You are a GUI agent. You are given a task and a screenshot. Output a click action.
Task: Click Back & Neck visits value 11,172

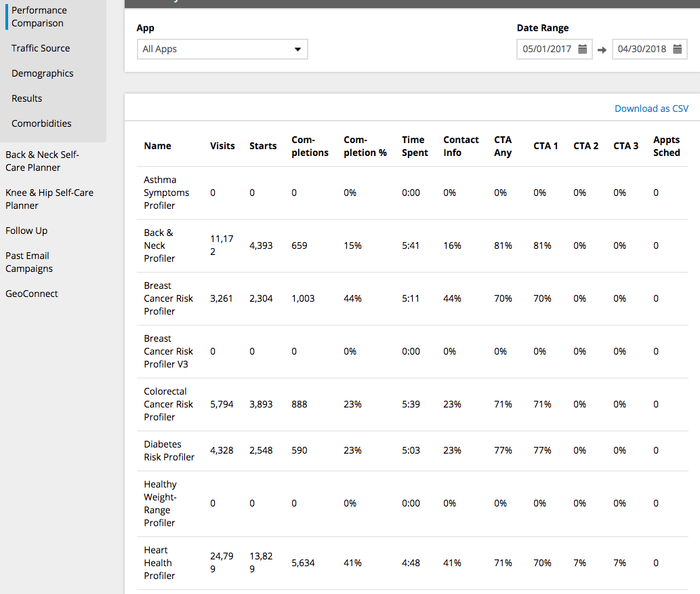pyautogui.click(x=222, y=245)
